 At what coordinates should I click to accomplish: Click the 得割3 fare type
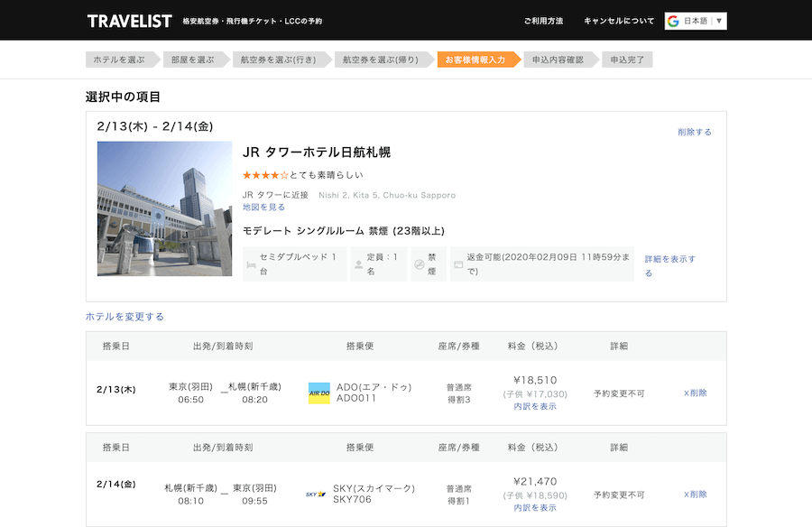click(459, 400)
